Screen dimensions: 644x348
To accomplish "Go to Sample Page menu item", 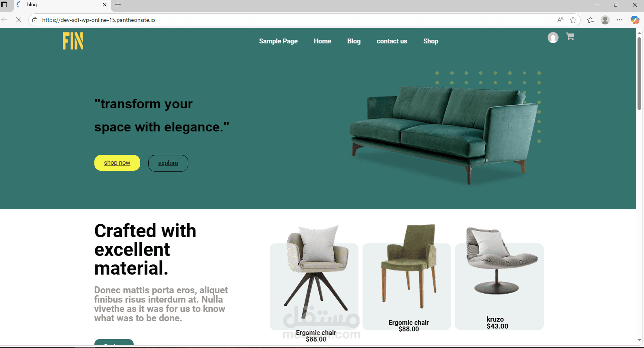I will click(x=278, y=41).
